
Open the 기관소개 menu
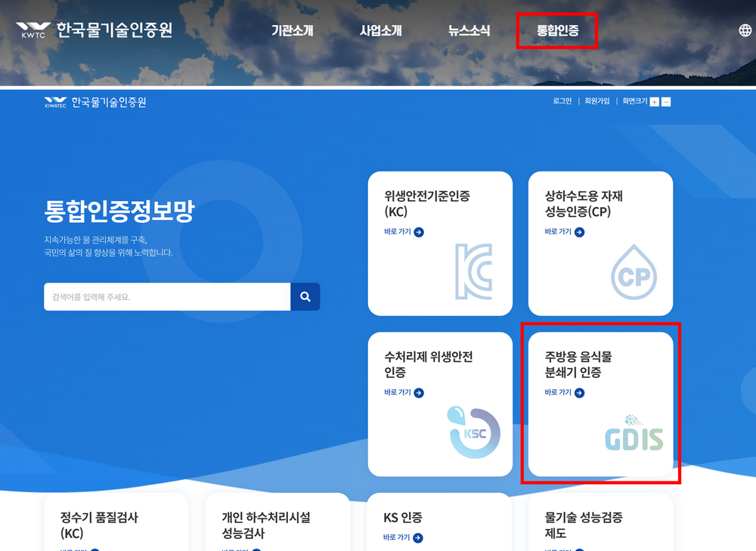click(x=292, y=31)
